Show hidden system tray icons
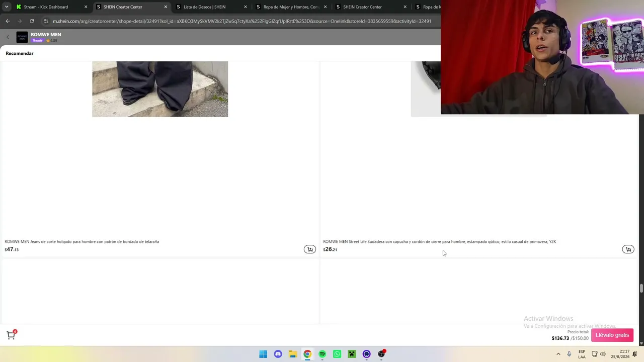 [558, 354]
